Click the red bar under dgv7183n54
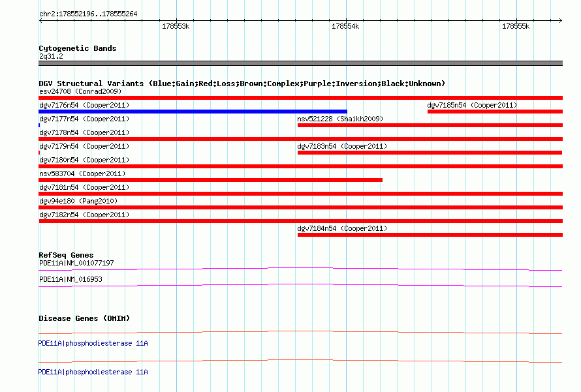The width and height of the screenshot is (581, 392). [430, 153]
